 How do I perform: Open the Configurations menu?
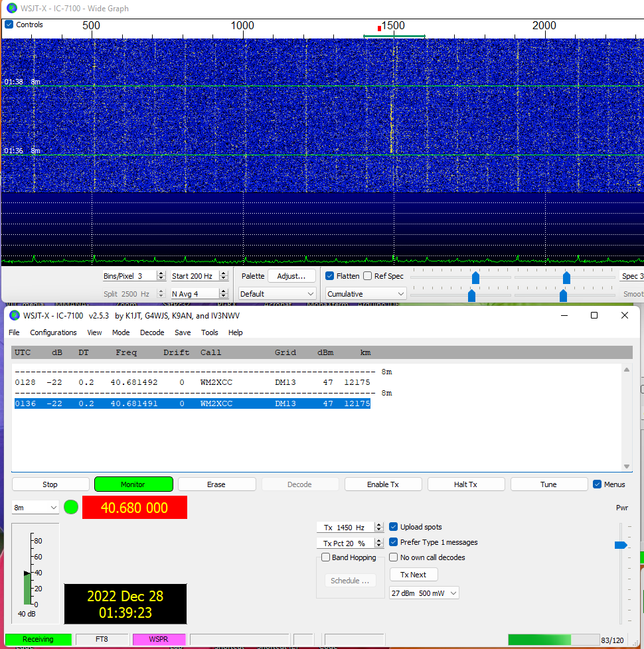click(53, 332)
